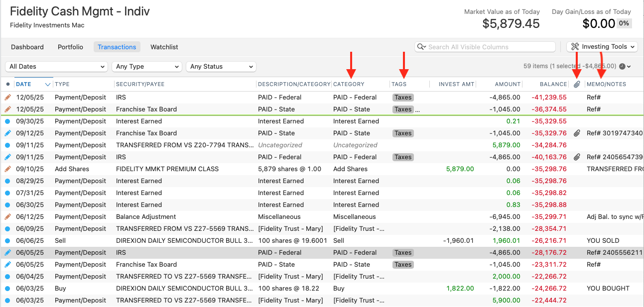Click pencil icon on 12/05/25 Franchise Tax Board row
The height and width of the screenshot is (307, 644).
[x=7, y=109]
